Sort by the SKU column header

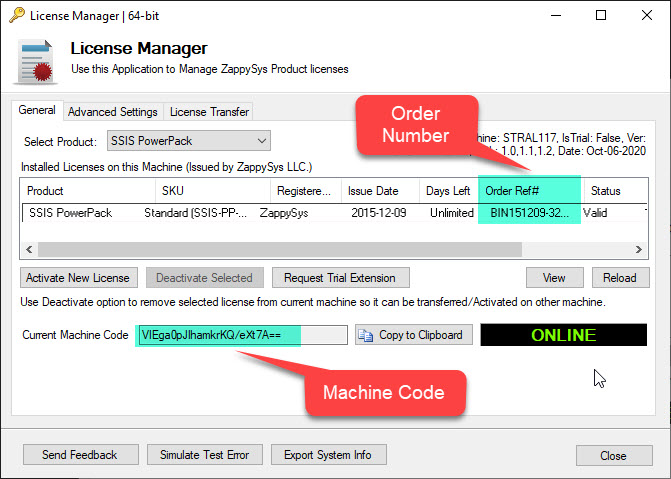213,190
